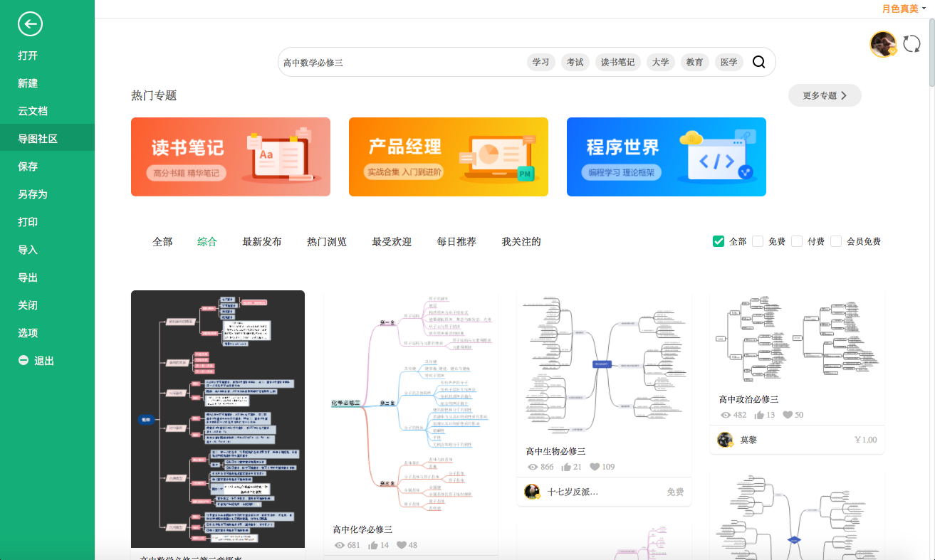This screenshot has height=560, width=935.
Task: Open 高中政治必修三 mind map thumbnail
Action: (798, 339)
